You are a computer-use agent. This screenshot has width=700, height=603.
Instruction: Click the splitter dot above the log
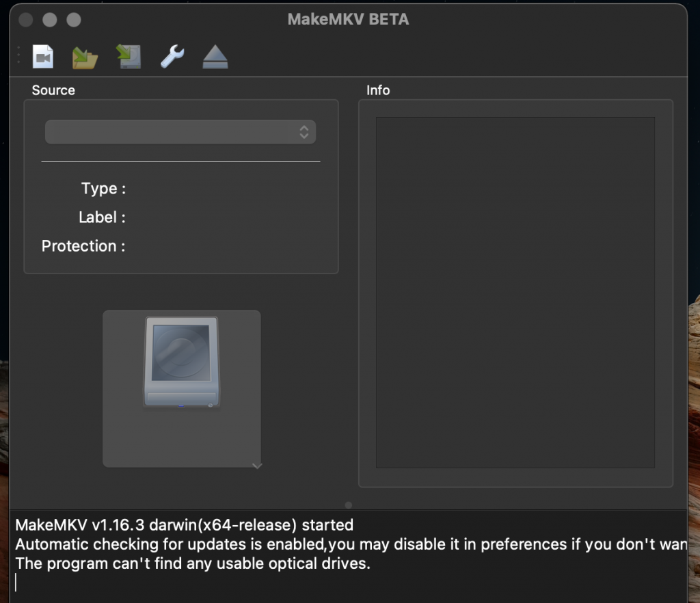(x=349, y=505)
